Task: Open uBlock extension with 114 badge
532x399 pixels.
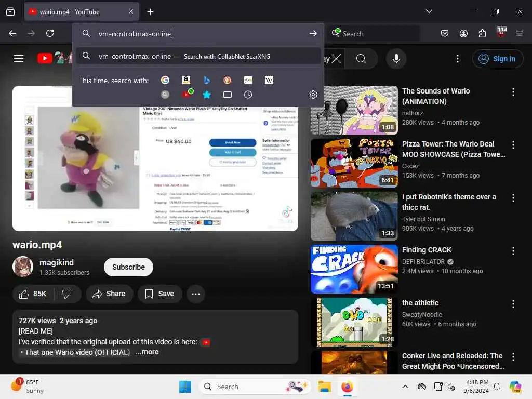Action: 501,32
